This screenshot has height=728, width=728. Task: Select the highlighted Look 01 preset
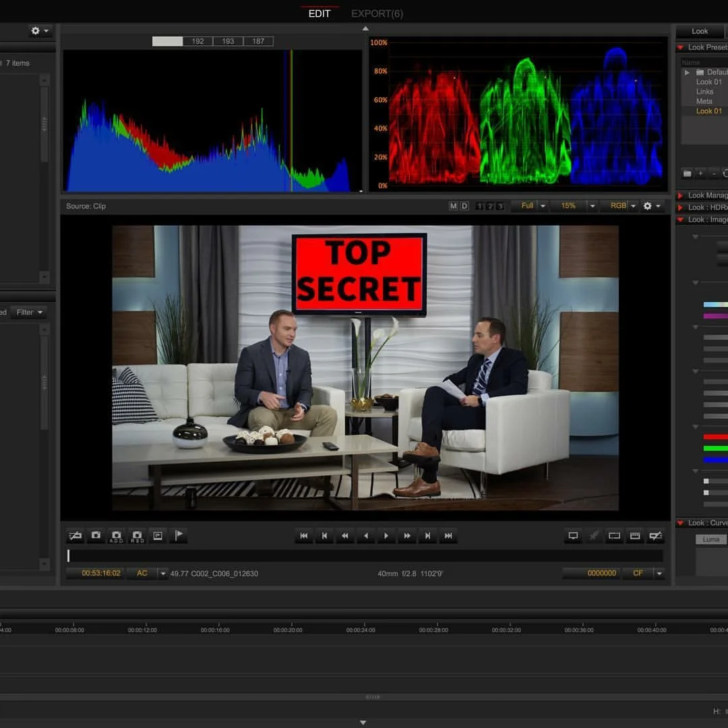click(x=708, y=111)
